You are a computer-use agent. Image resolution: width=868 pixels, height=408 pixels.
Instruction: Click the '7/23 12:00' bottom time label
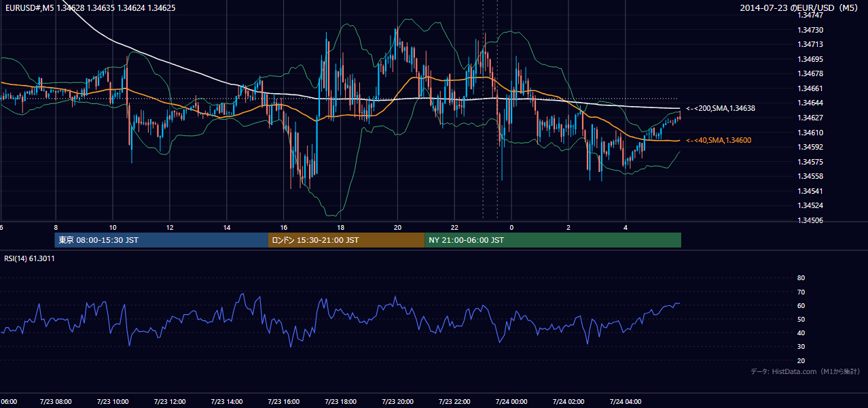point(170,402)
